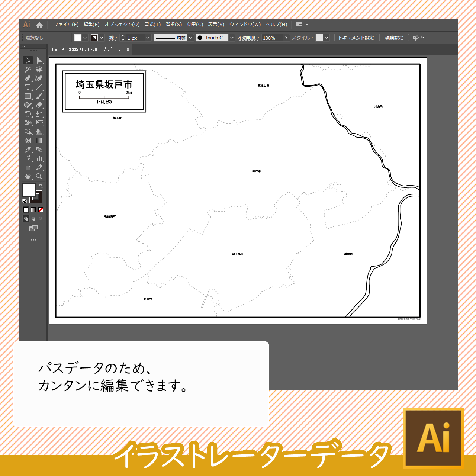
Task: Activate the Width/Warp tool
Action: 28,123
